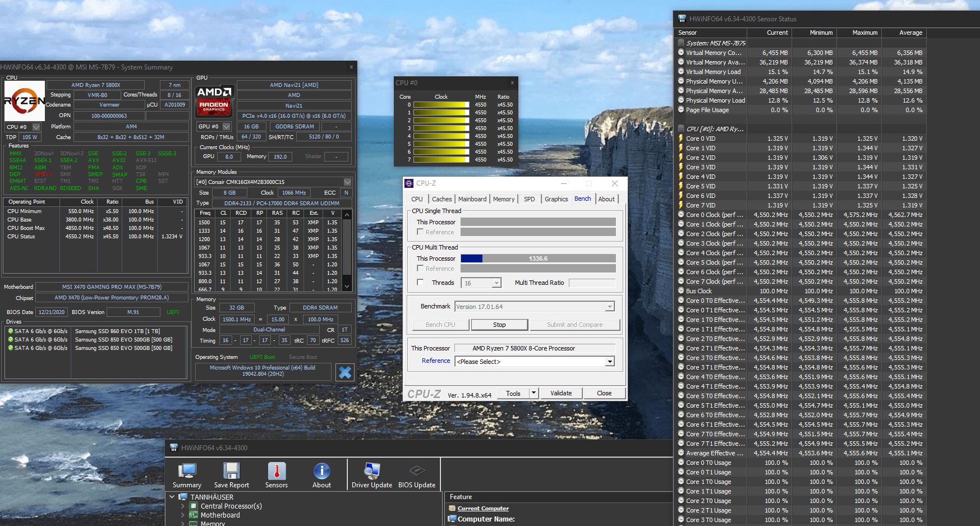
Task: Click the BIOS Update chip icon
Action: coord(417,470)
